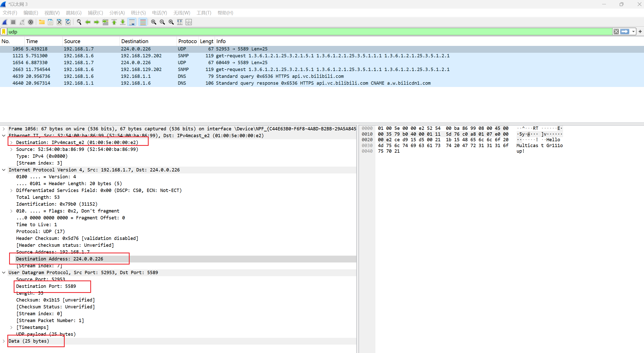644x353 pixels.
Task: Open the filter history dropdown arrow
Action: pyautogui.click(x=633, y=31)
